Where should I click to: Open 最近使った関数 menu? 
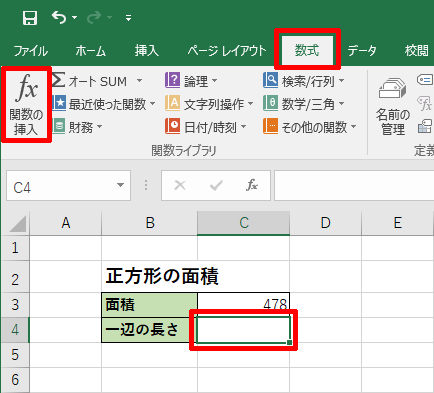click(x=104, y=104)
